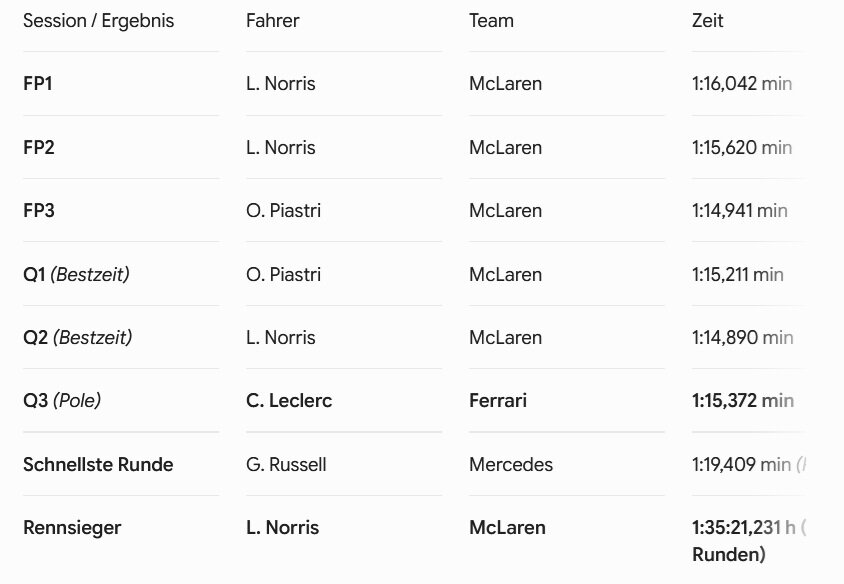Image resolution: width=844 pixels, height=584 pixels.
Task: Click the Session / Ergebnis column header
Action: (x=99, y=21)
